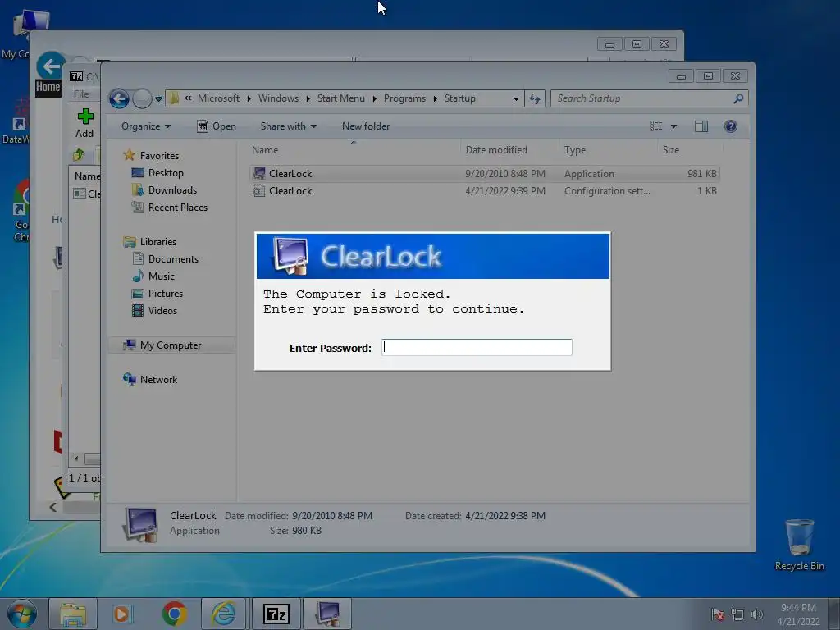Click the volume speaker tray icon
840x630 pixels.
[x=757, y=614]
